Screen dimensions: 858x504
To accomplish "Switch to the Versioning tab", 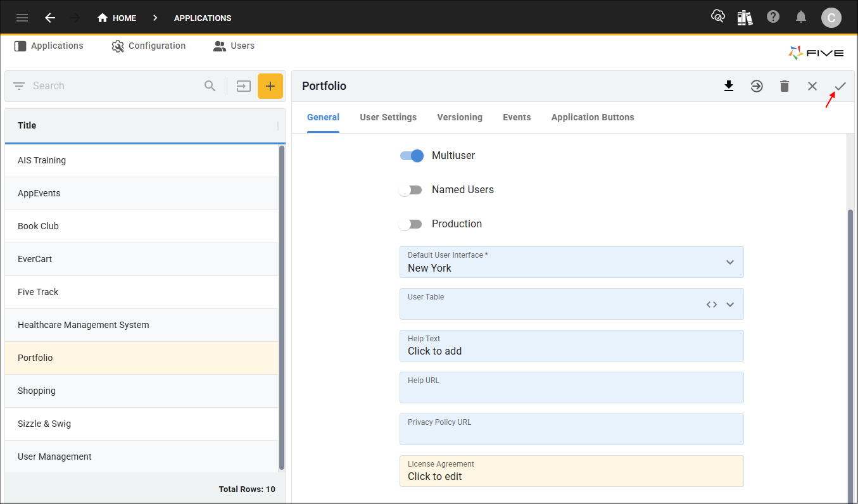I will click(x=460, y=117).
